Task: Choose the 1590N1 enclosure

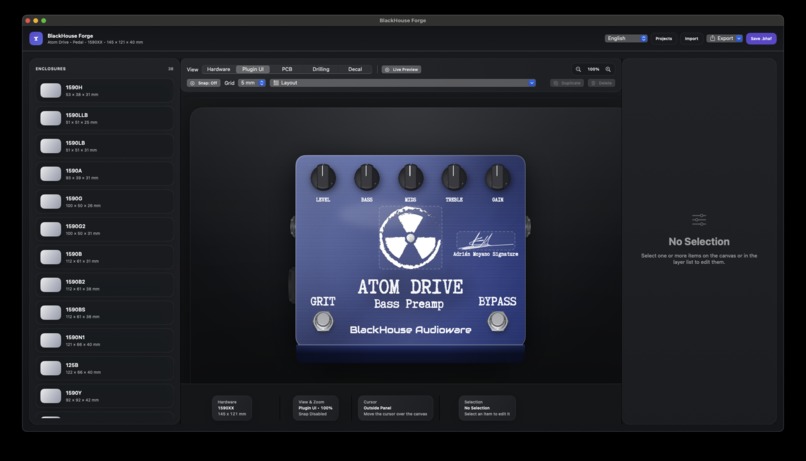Action: tap(104, 340)
